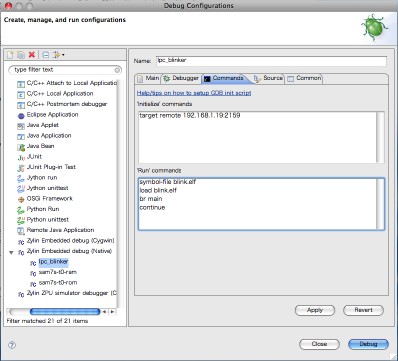Viewport: 398px width, 361px height.
Task: Click 'target remote 192.168.1.19:2159' text
Action: 190,116
